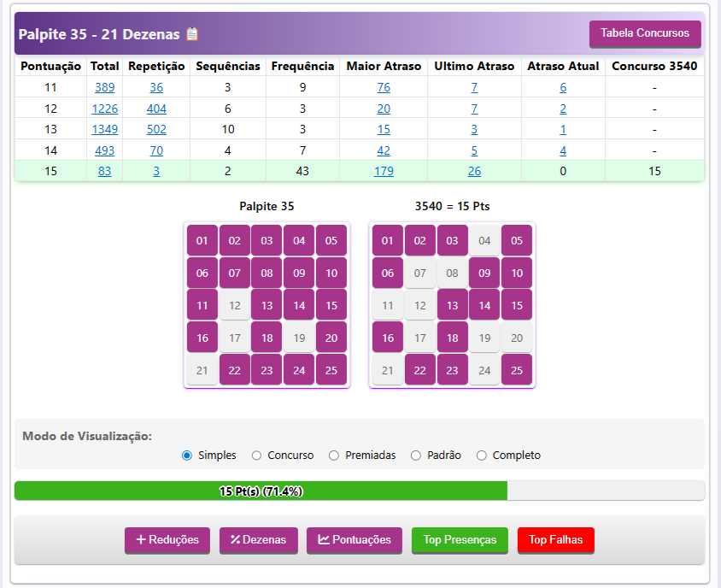Click number 12 in the Palpite 35 grid

235,305
